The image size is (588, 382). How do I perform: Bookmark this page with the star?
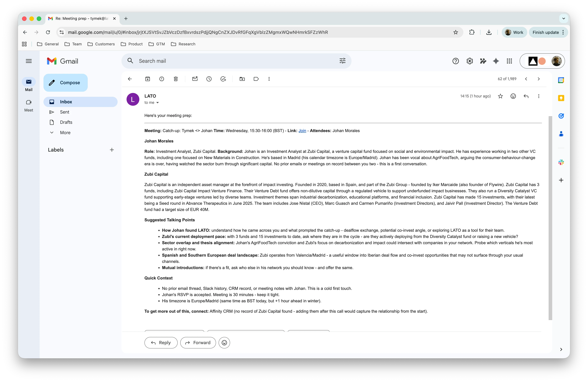456,32
